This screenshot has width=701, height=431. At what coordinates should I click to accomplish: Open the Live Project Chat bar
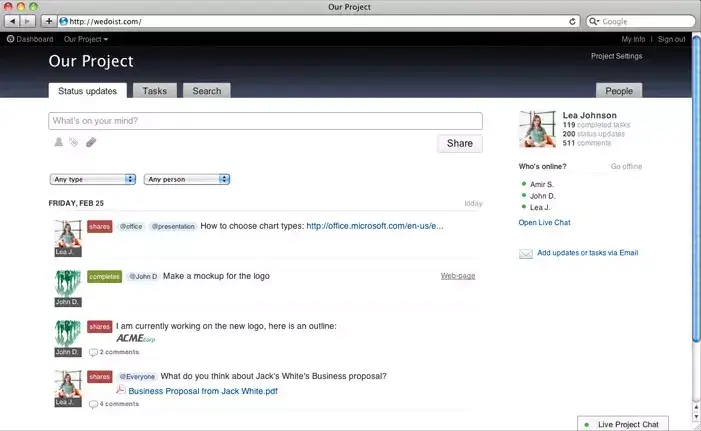623,424
